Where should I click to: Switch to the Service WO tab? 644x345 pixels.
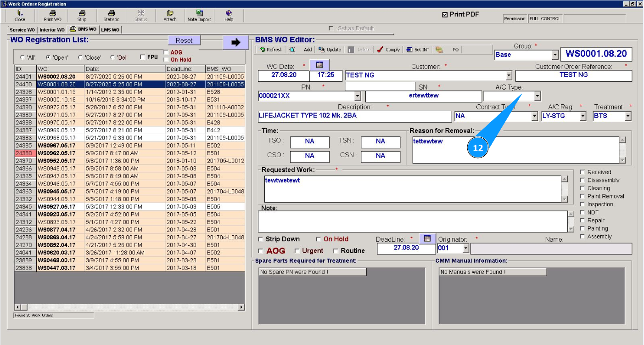pyautogui.click(x=22, y=30)
